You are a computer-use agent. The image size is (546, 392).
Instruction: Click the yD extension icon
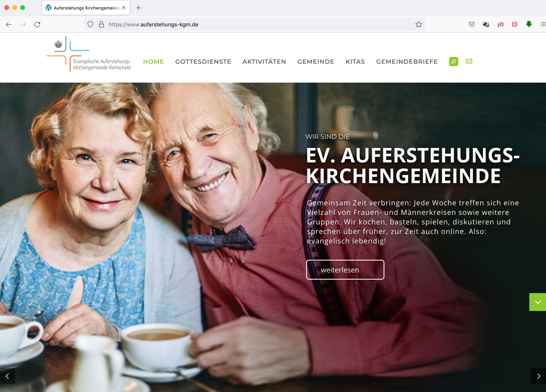(500, 24)
